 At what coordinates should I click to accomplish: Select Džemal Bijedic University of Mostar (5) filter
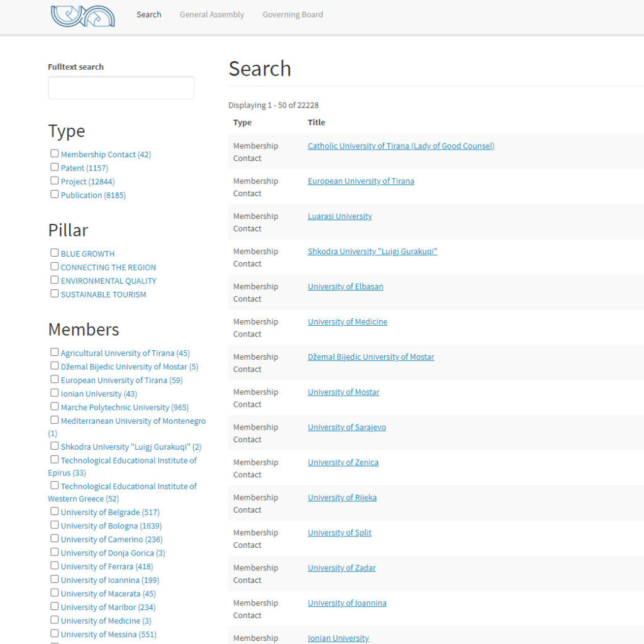point(130,367)
